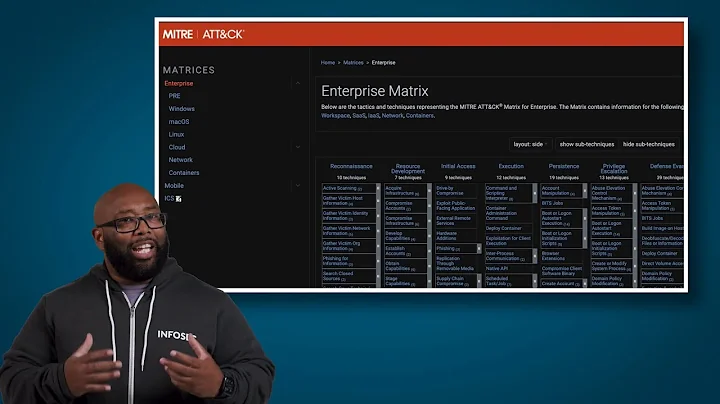Viewport: 720px width, 404px height.
Task: Open the ICS external link icon
Action: pos(179,199)
